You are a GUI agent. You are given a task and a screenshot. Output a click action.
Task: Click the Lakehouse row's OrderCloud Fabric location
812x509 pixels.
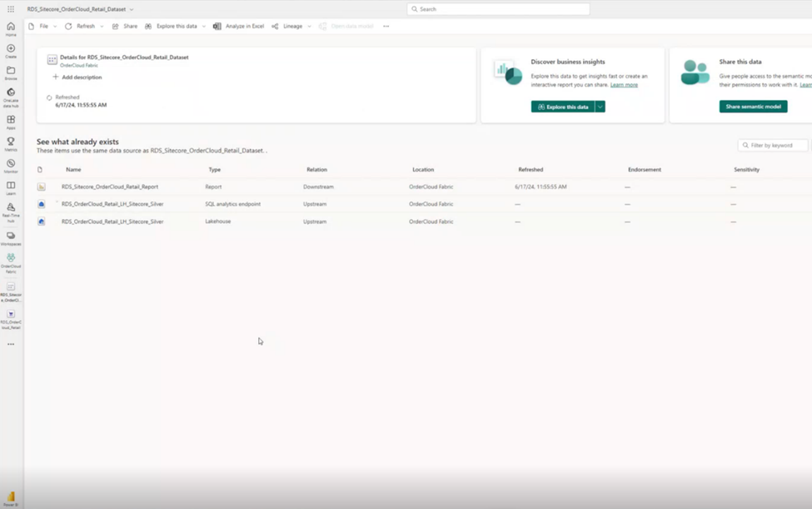pyautogui.click(x=431, y=222)
